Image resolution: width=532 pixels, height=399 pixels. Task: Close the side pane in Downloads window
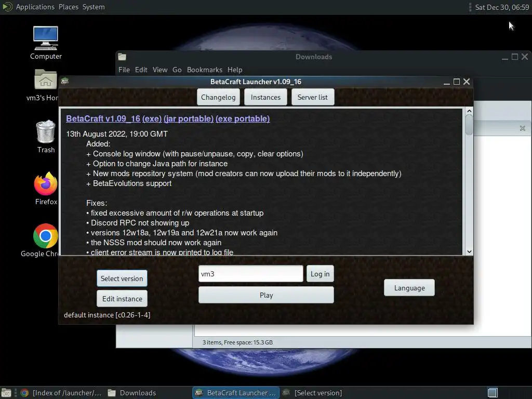pyautogui.click(x=523, y=128)
